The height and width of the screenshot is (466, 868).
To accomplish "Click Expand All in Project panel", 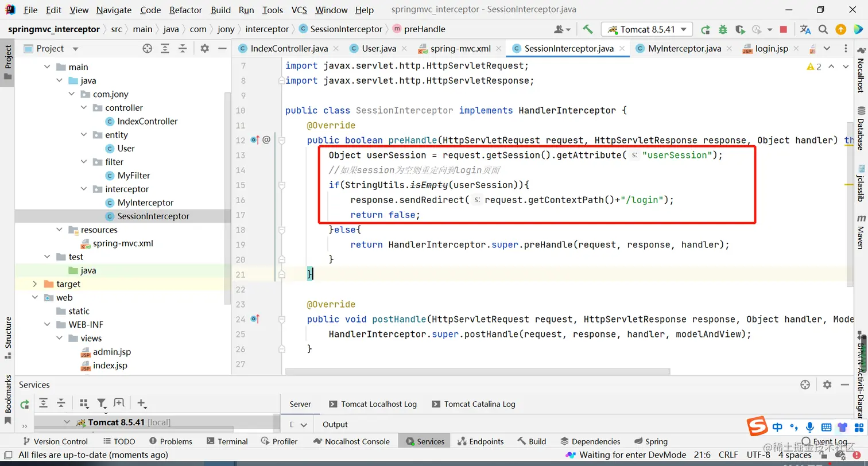I will coord(165,49).
